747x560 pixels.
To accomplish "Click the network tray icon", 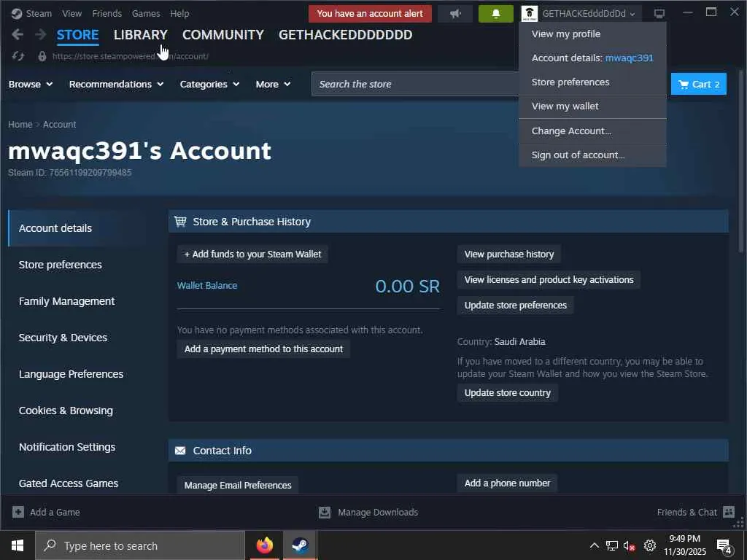I will [612, 545].
